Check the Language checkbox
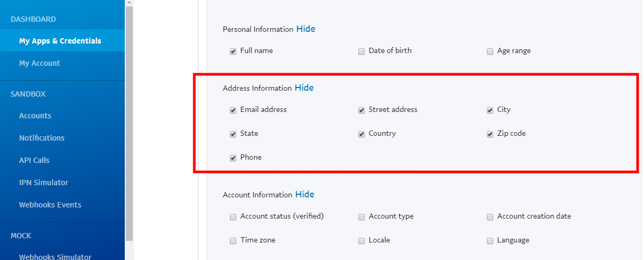The width and height of the screenshot is (644, 260). click(490, 241)
